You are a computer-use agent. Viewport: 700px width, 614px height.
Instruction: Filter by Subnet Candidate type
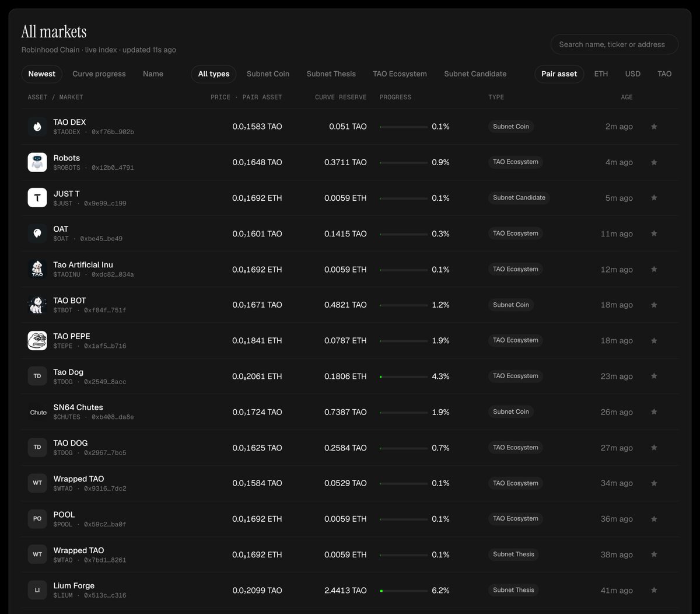(475, 74)
